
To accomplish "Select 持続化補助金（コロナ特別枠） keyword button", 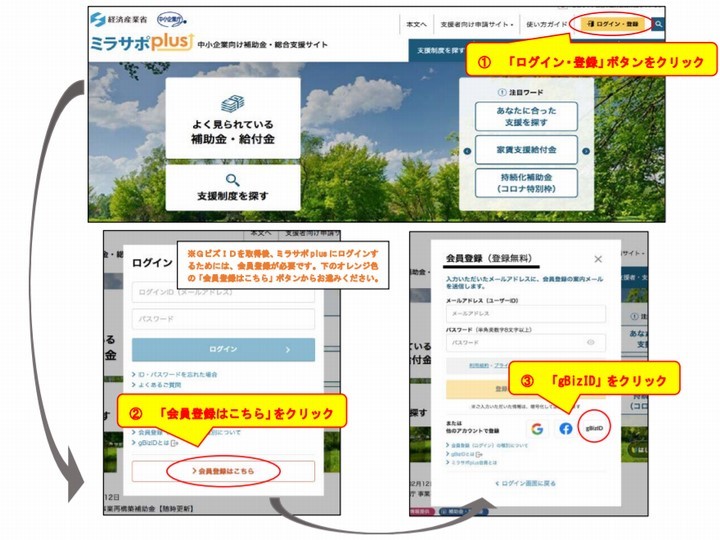I will pyautogui.click(x=526, y=183).
